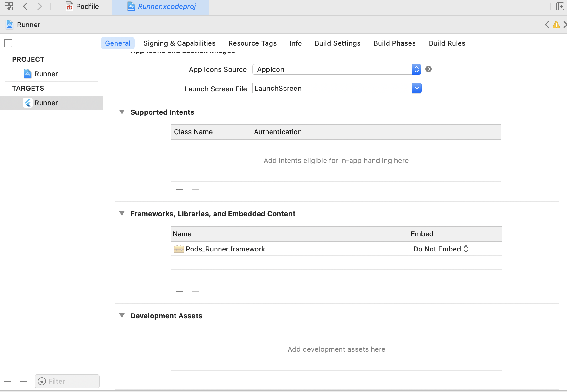Toggle the project and targets sidebar icon
567x392 pixels.
8,43
